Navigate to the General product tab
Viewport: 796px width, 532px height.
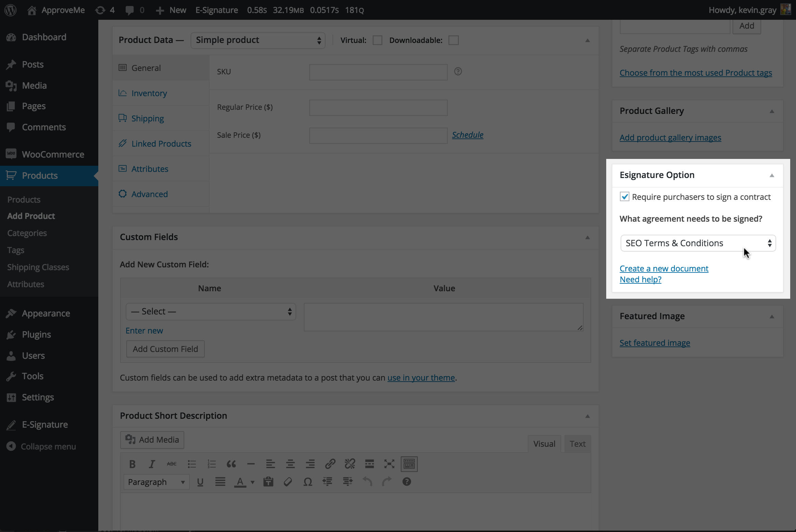click(146, 68)
